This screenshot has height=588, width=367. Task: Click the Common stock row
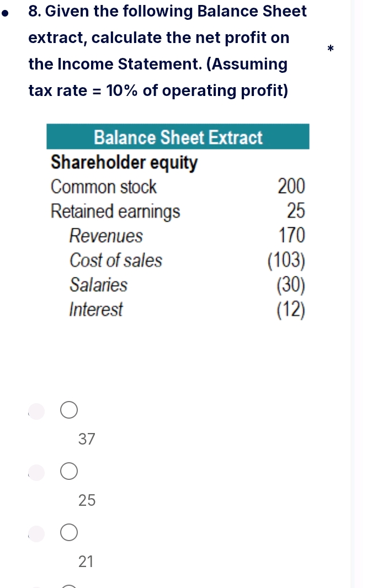tap(103, 186)
